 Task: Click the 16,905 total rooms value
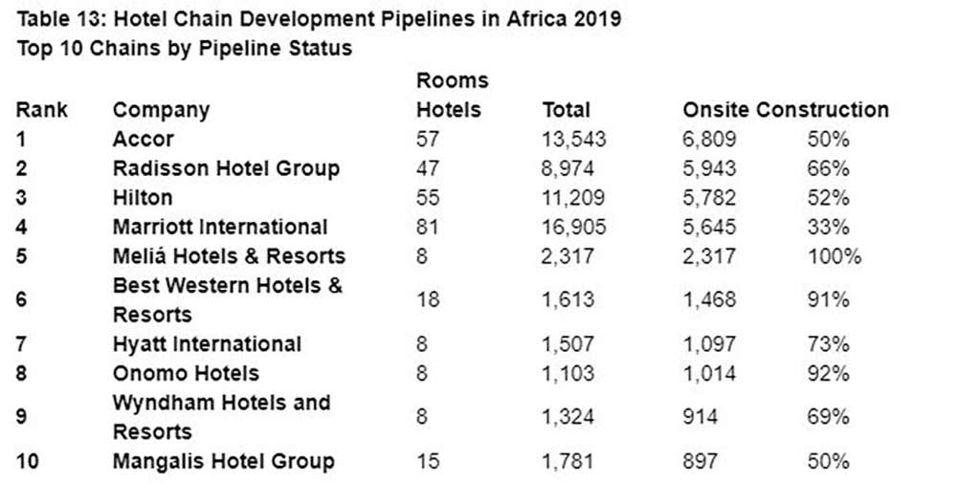pyautogui.click(x=574, y=228)
